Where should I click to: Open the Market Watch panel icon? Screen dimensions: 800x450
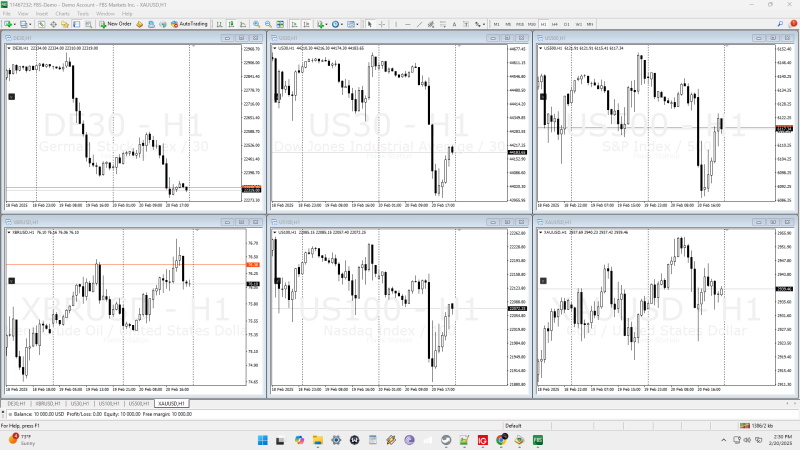[x=41, y=24]
